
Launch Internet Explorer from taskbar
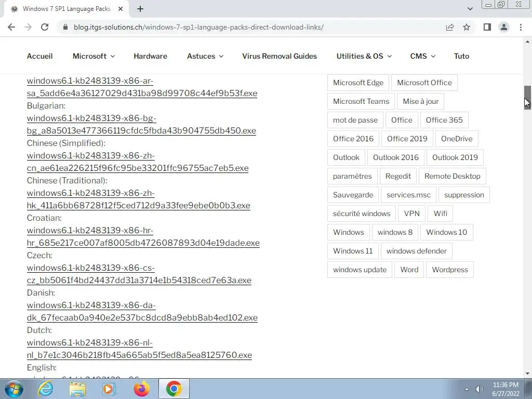coord(45,389)
